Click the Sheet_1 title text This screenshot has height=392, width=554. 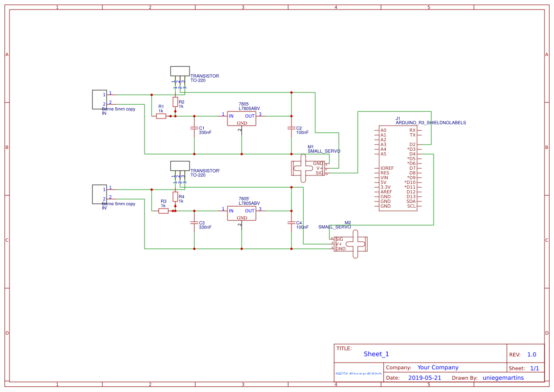[376, 354]
